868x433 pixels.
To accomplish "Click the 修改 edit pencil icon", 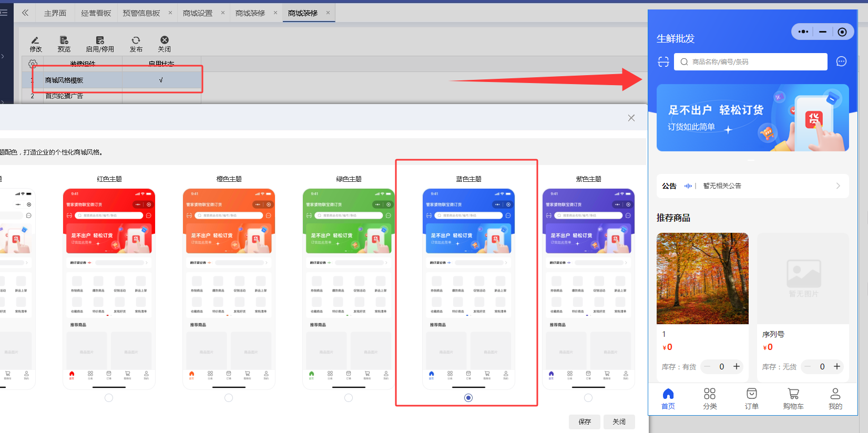I will 35,40.
